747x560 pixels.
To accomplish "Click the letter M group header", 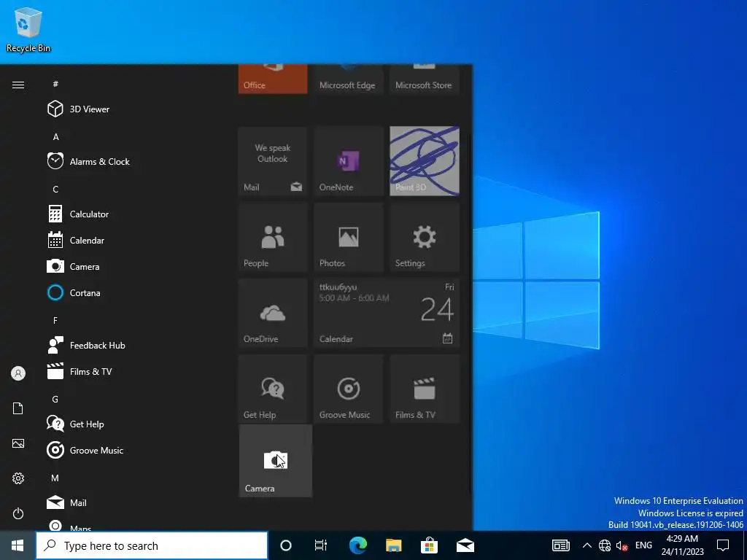I will click(55, 478).
